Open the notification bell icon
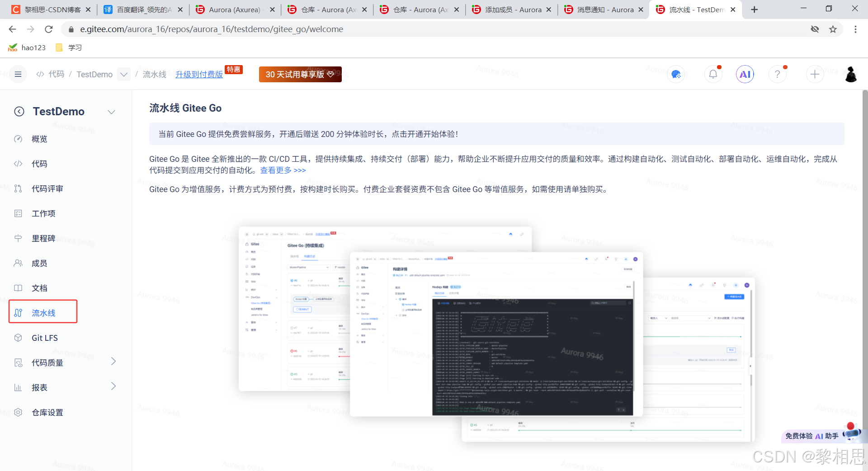Image resolution: width=868 pixels, height=471 pixels. click(x=713, y=74)
